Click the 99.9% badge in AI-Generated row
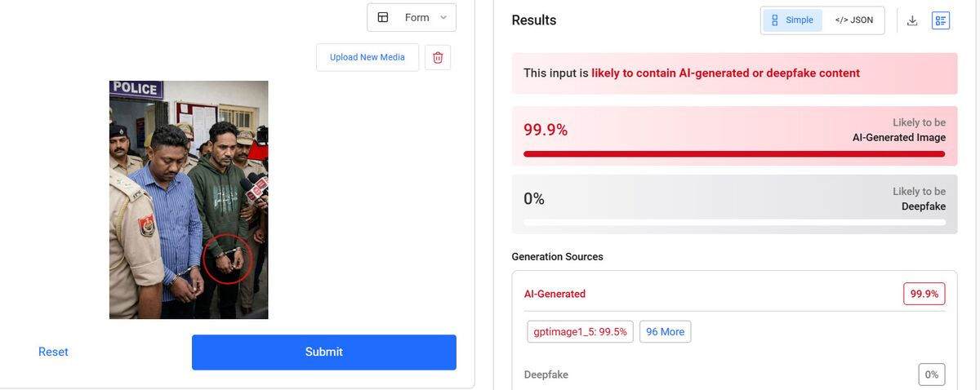Viewport: 980px width, 390px height. [x=924, y=294]
